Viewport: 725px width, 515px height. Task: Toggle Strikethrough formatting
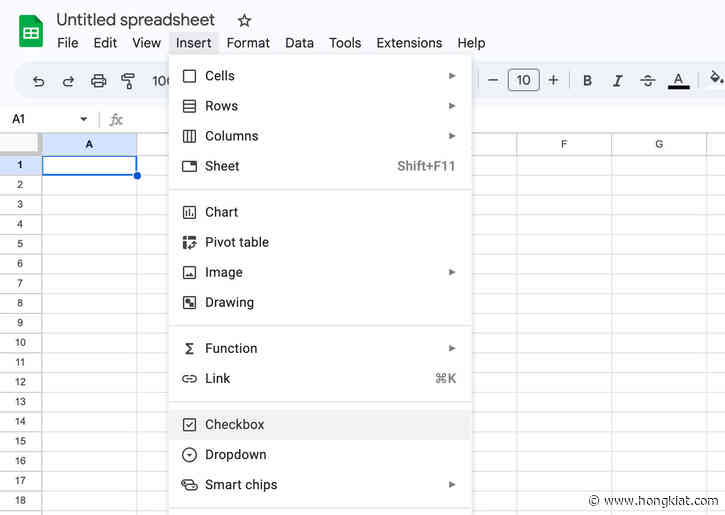point(647,81)
